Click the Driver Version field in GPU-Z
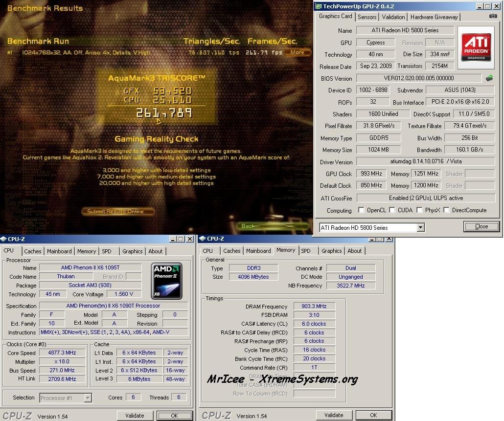This screenshot has height=421, width=504. click(426, 161)
